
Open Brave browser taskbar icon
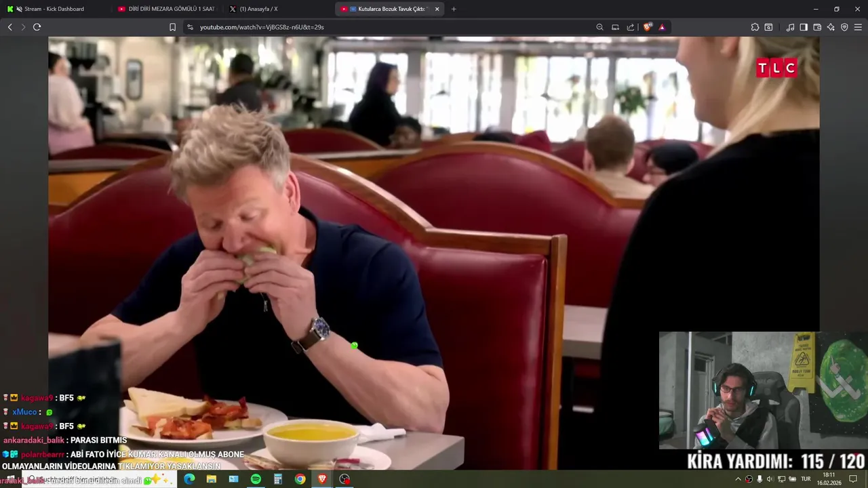pos(322,479)
